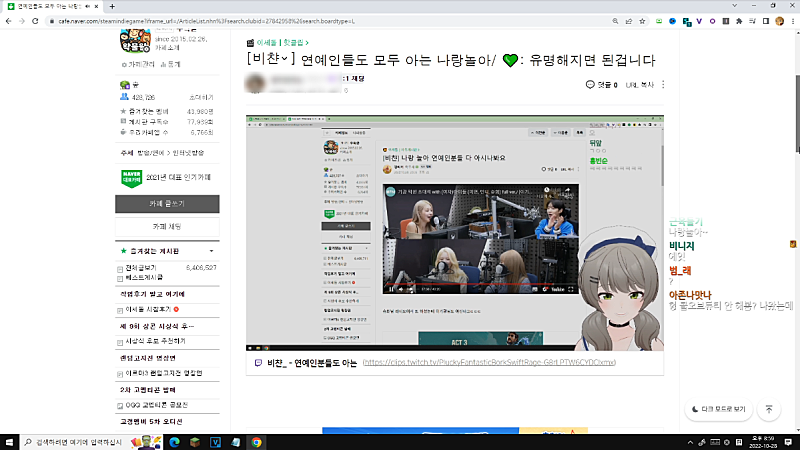This screenshot has height=450, width=800.
Task: Click the taskbar clock and date
Action: 762,442
